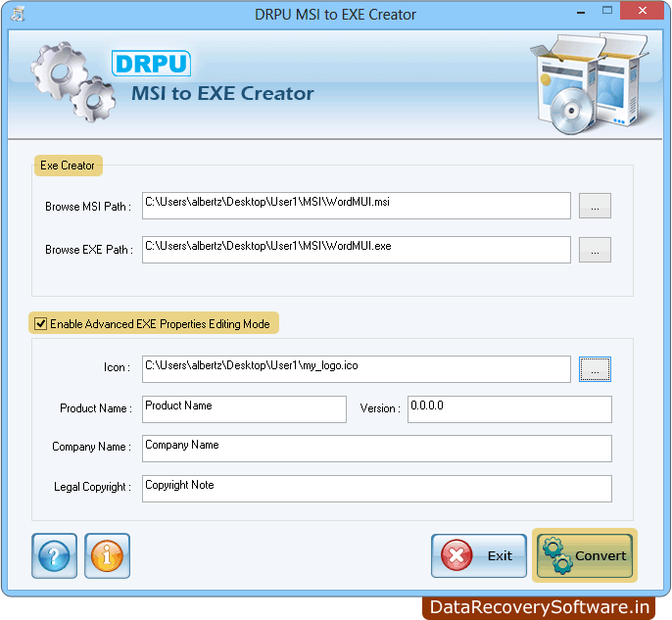Close the DRPU MSI to EXE Creator window
This screenshot has height=620, width=672.
click(642, 10)
